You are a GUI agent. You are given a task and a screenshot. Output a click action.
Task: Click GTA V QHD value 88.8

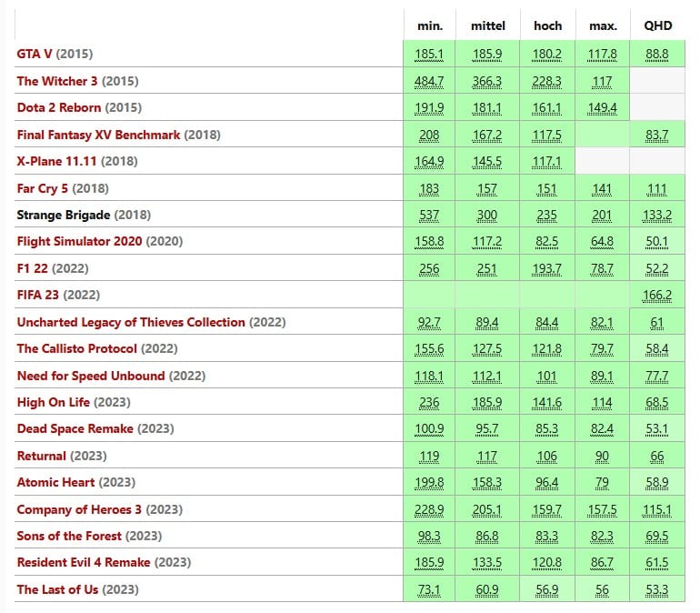(656, 55)
